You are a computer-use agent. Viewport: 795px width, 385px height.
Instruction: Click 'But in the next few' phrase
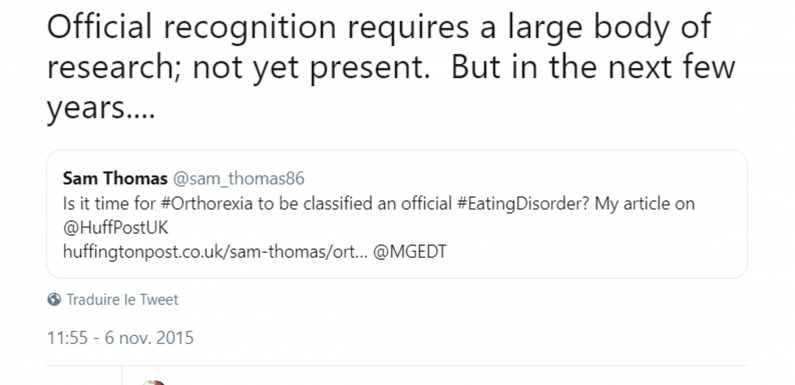click(x=593, y=67)
